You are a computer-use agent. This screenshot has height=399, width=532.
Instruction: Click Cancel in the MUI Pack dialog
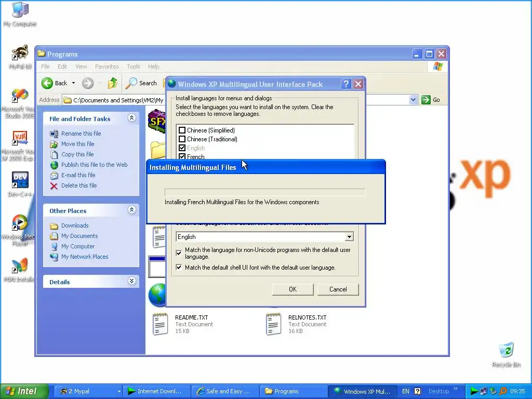tap(338, 289)
